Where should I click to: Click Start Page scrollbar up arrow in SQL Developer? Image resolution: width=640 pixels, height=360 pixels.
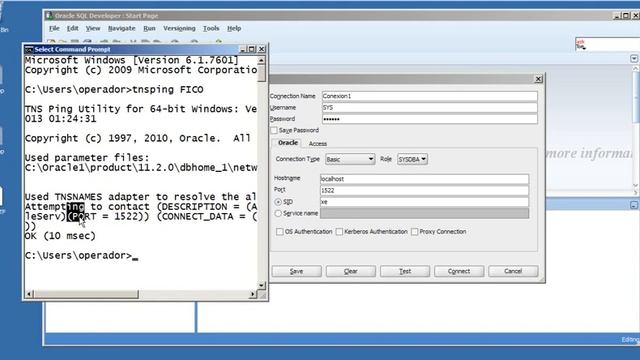pos(636,69)
